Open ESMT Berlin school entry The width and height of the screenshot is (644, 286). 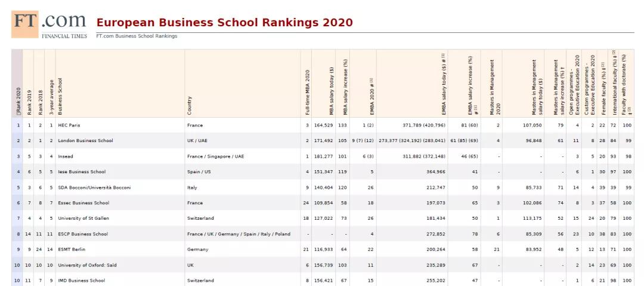click(72, 250)
